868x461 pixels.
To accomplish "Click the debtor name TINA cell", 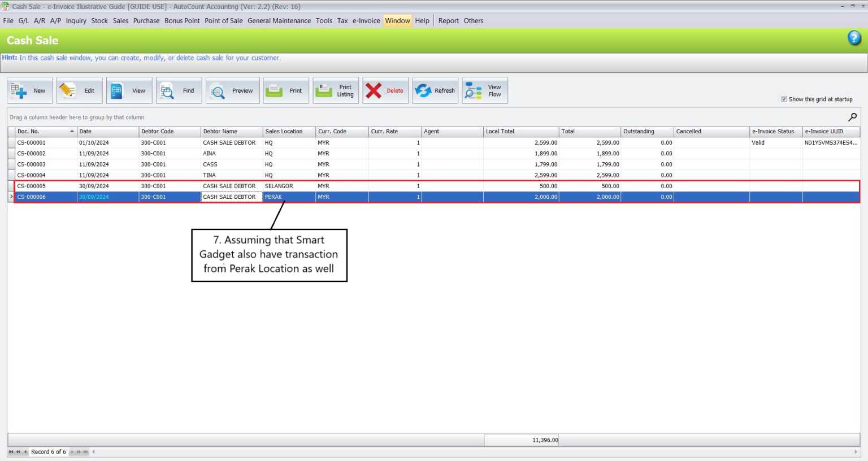I will (232, 175).
